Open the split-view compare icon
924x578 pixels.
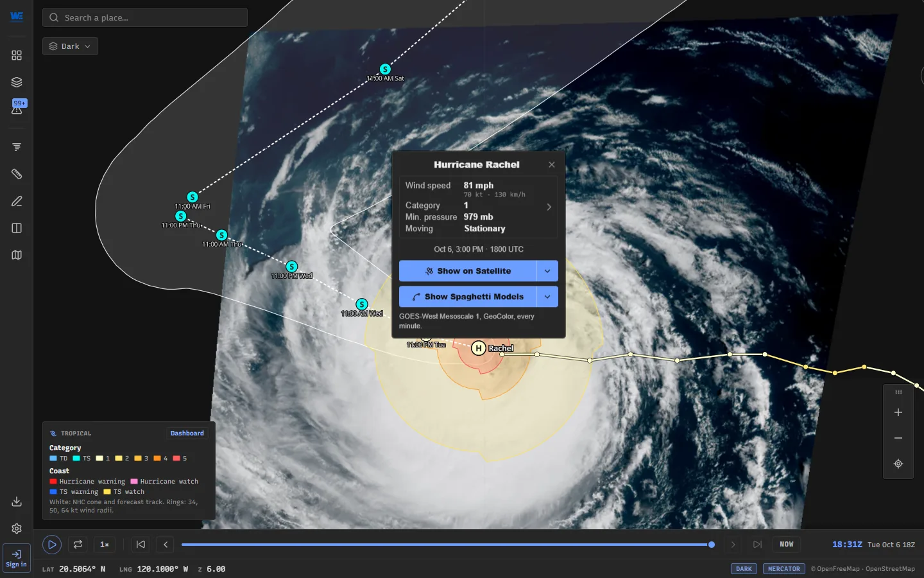17,228
